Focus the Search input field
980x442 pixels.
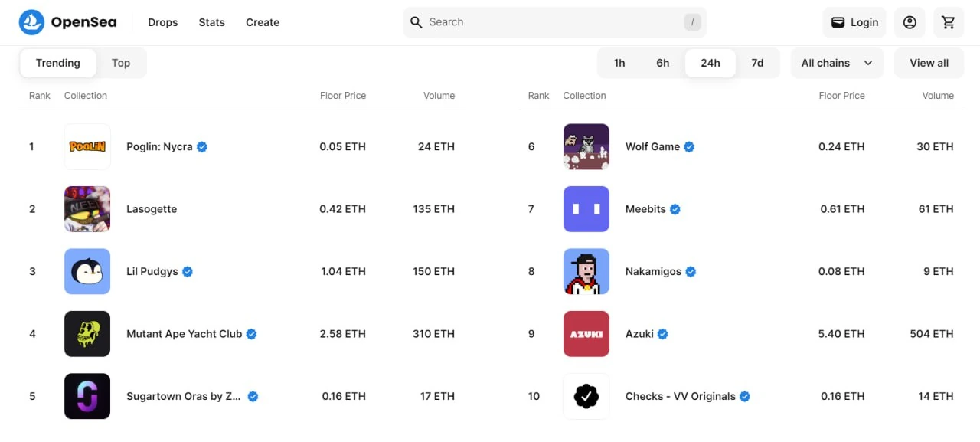pyautogui.click(x=554, y=22)
